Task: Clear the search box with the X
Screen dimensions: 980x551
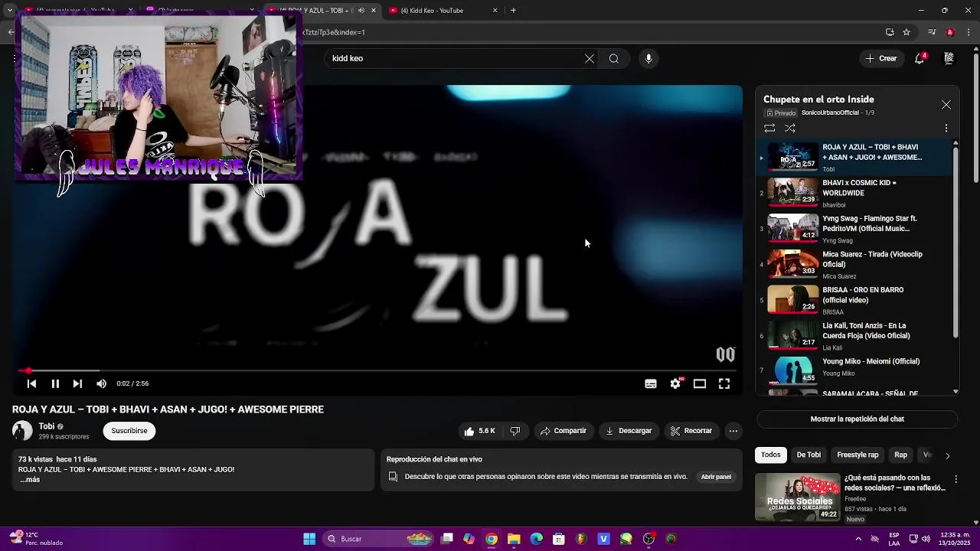Action: 590,59
